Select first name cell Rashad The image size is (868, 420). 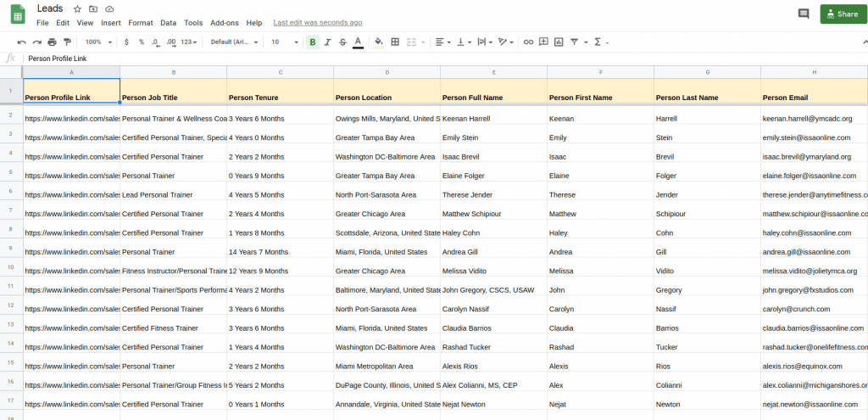[601, 344]
